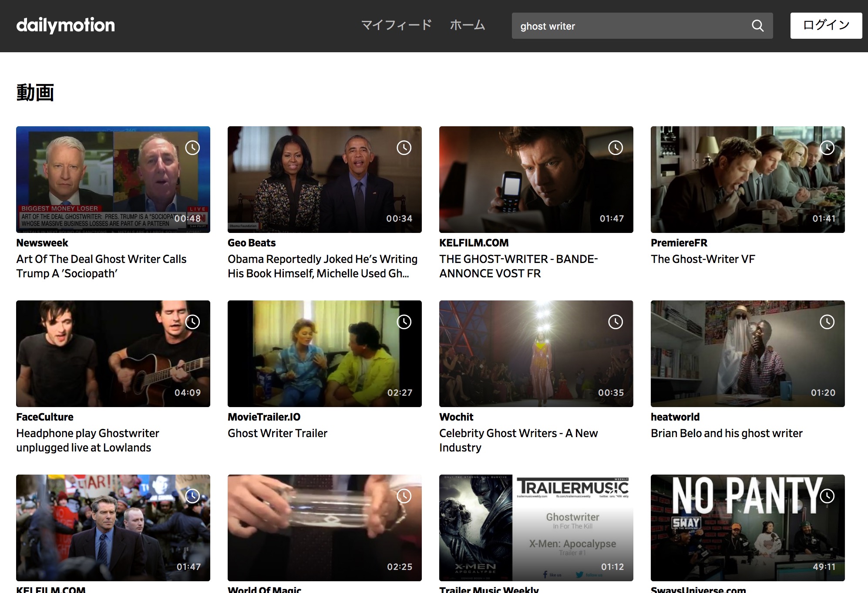Open 'Art Of The Deal Ghost Writer Calls Trump' title
868x593 pixels.
point(101,266)
